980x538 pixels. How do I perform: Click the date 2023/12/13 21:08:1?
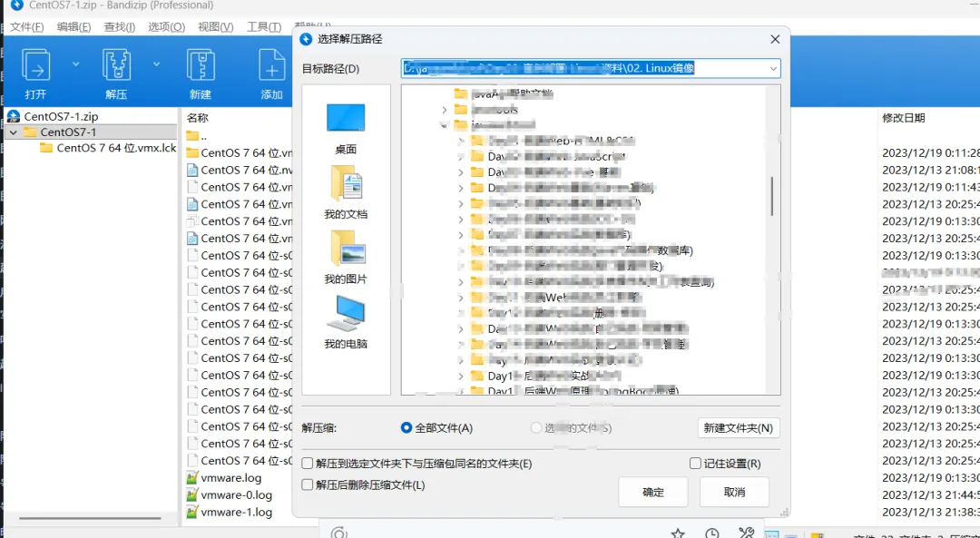point(931,170)
